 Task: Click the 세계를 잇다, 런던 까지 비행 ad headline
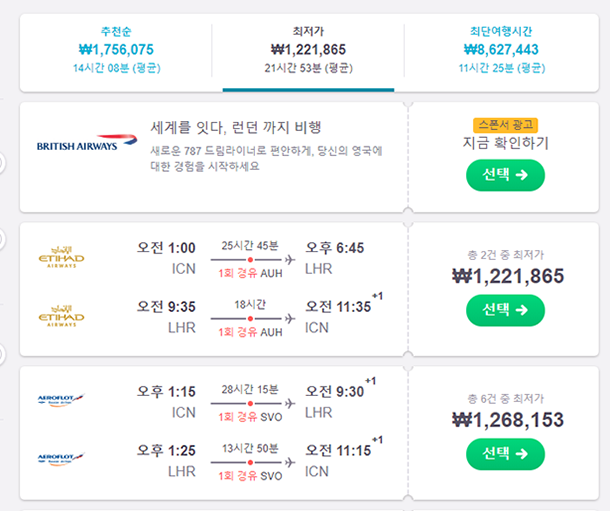point(236,127)
